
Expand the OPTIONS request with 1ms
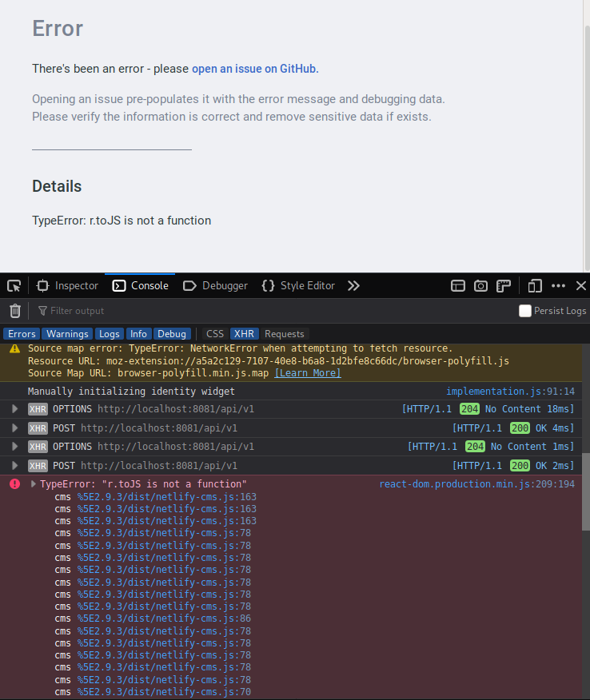(x=14, y=447)
